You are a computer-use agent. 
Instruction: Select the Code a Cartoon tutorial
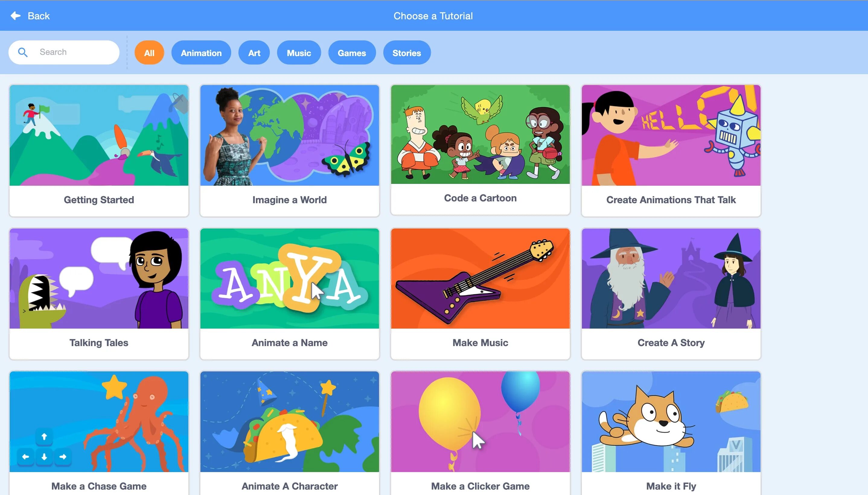480,150
